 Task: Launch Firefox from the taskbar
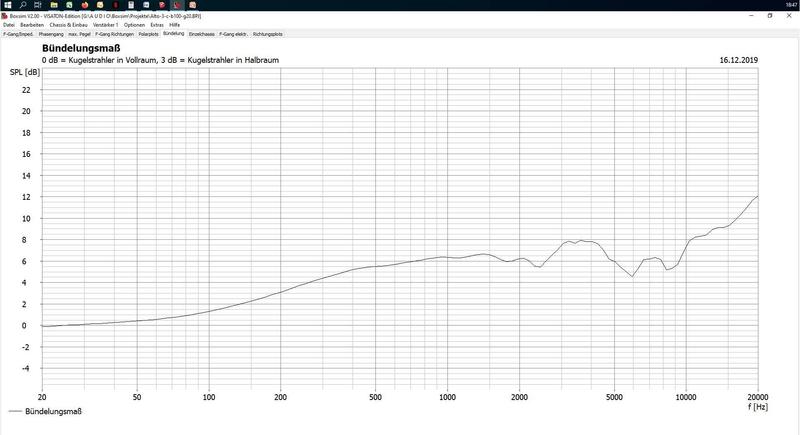coord(85,5)
